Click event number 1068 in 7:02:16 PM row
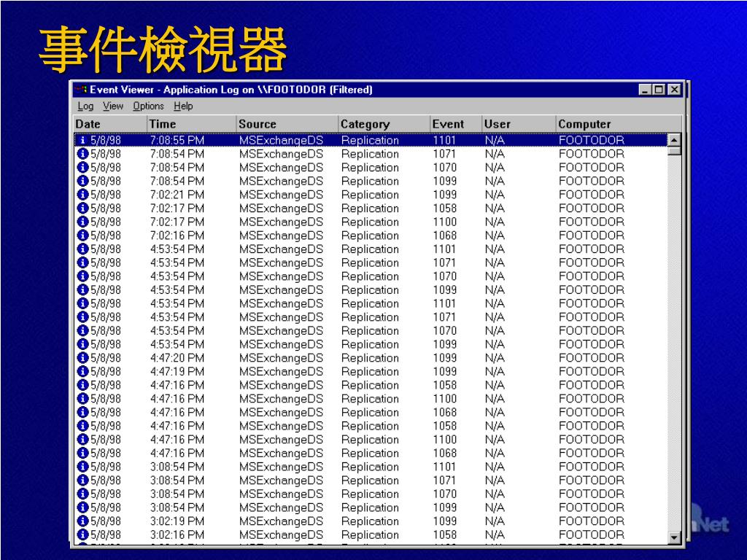Viewport: 747px width, 560px height. [x=444, y=236]
